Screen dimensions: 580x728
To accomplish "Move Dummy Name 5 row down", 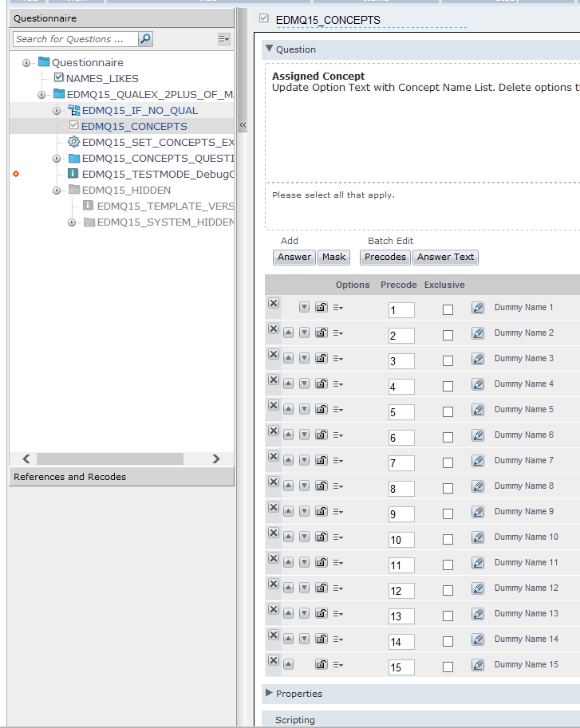I will 304,410.
